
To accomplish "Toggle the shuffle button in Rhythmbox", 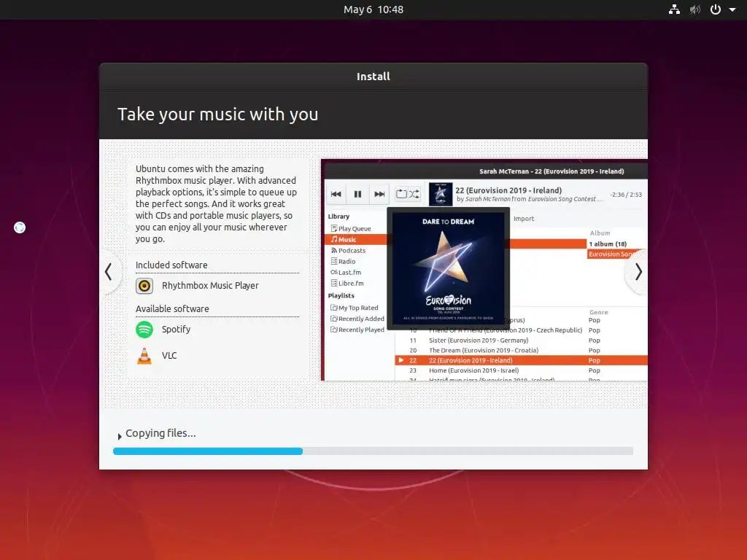I will pos(414,194).
